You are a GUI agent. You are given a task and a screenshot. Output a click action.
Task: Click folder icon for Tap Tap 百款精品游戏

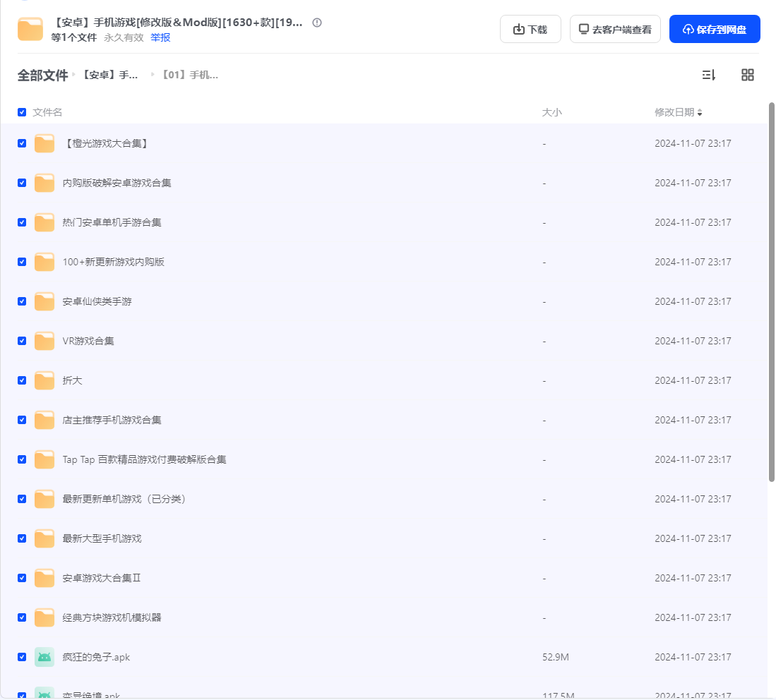(44, 459)
